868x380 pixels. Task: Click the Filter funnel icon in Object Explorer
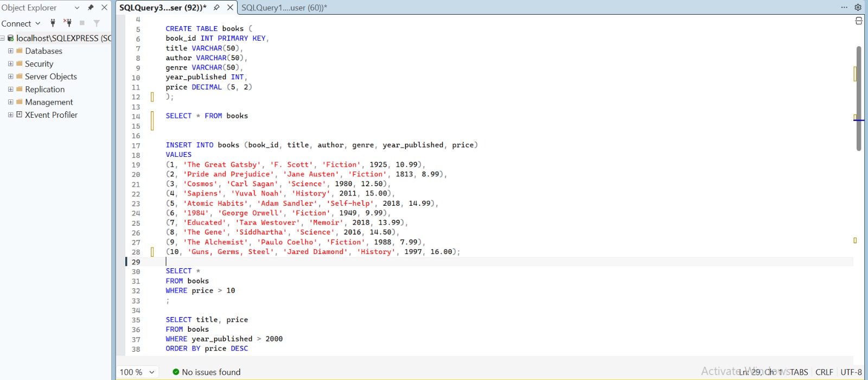[97, 23]
